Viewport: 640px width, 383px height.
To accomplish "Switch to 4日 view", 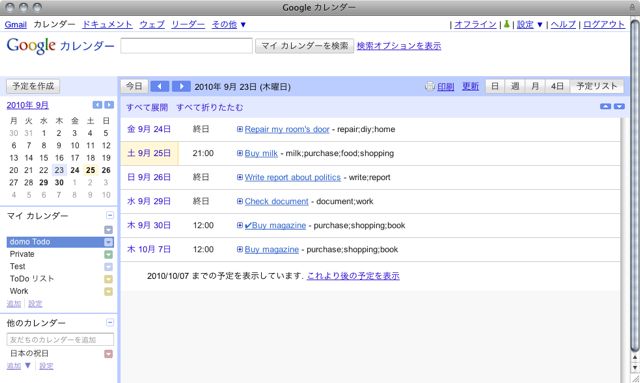I will [557, 87].
